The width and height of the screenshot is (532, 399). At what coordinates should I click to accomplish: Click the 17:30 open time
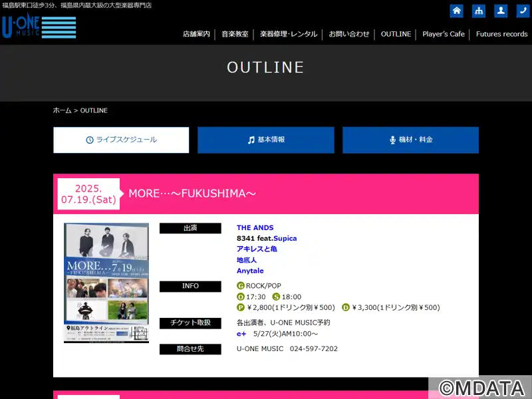click(256, 297)
